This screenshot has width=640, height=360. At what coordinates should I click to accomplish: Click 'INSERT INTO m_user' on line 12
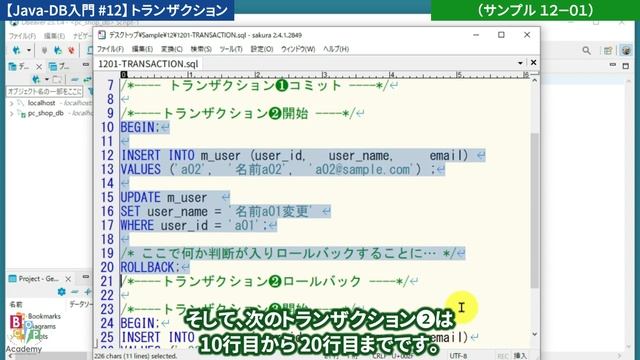(x=180, y=156)
